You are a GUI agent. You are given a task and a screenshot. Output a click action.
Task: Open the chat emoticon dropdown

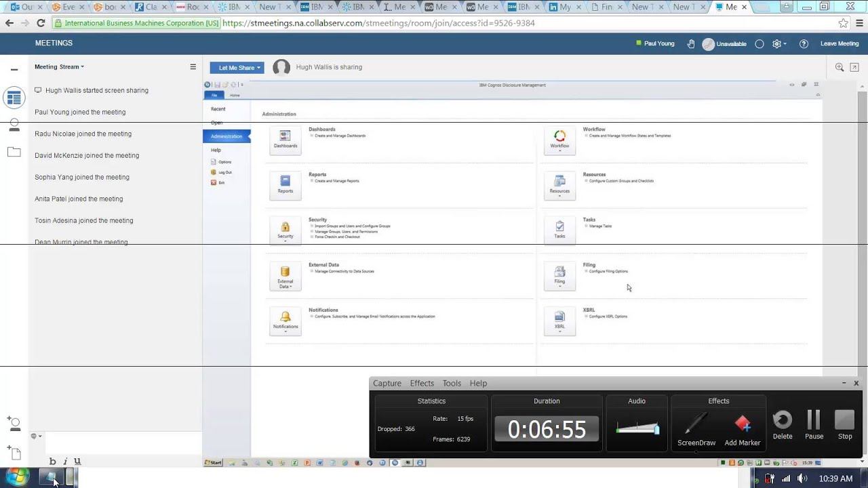click(36, 436)
